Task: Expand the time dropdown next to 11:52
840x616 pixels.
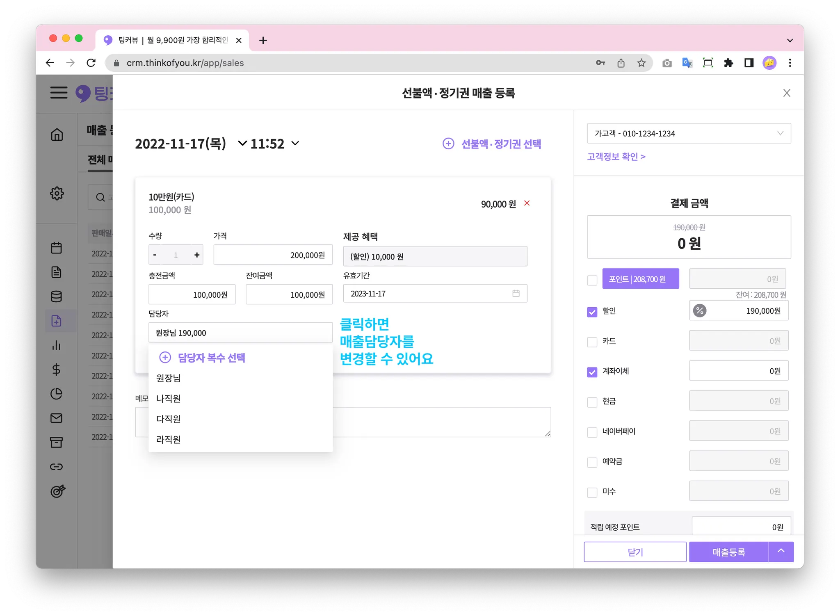Action: tap(295, 144)
